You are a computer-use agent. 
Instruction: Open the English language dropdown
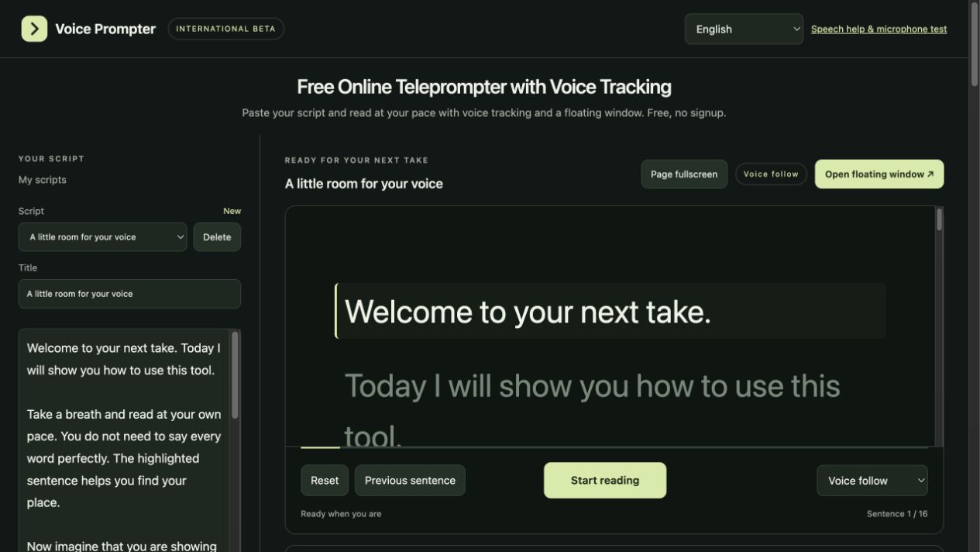[x=744, y=29]
